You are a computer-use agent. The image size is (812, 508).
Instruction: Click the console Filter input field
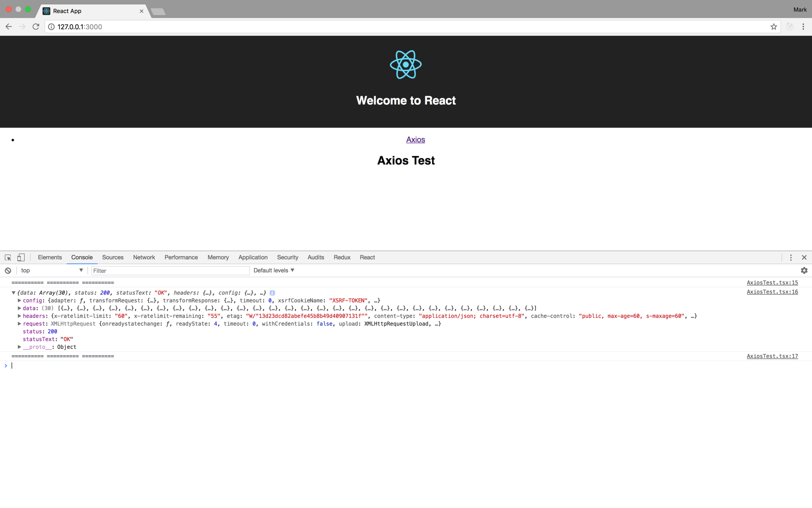coord(170,271)
